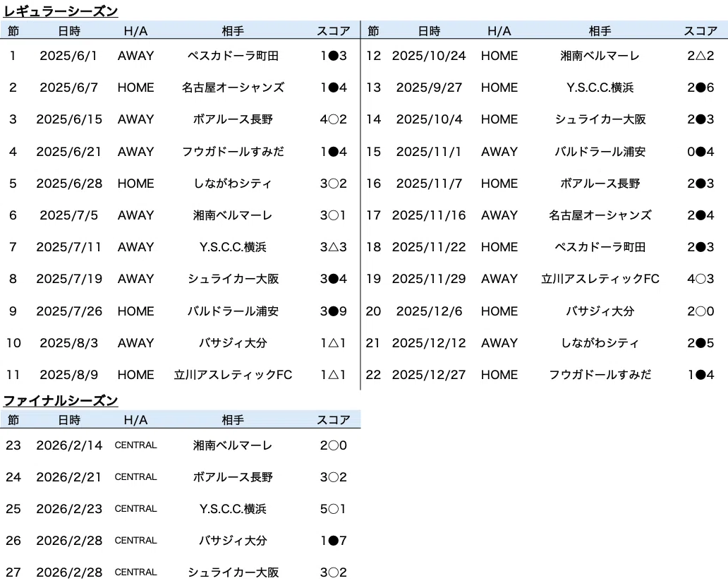Select opponent Y.S.C.C.横浜 in round 13
The image size is (728, 588).
click(600, 88)
